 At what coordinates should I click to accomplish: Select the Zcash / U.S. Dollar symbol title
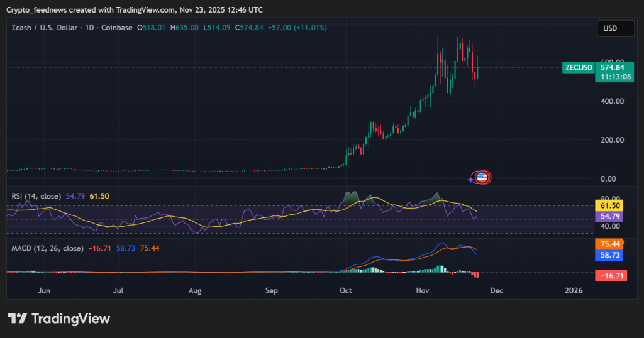pyautogui.click(x=45, y=28)
